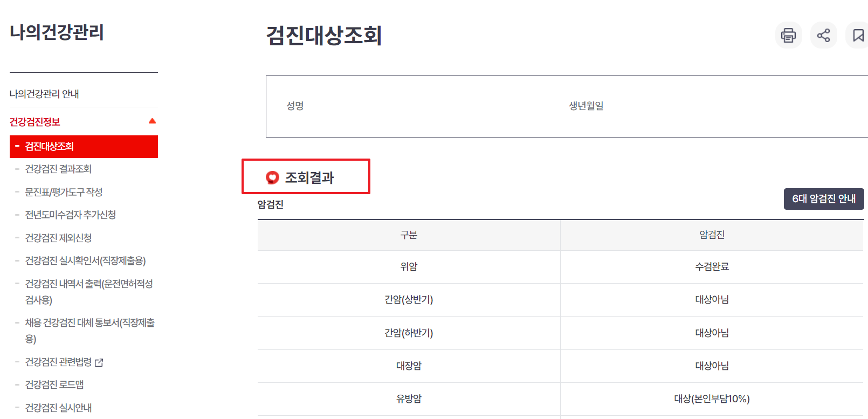Open the share icon
868x419 pixels.
823,35
